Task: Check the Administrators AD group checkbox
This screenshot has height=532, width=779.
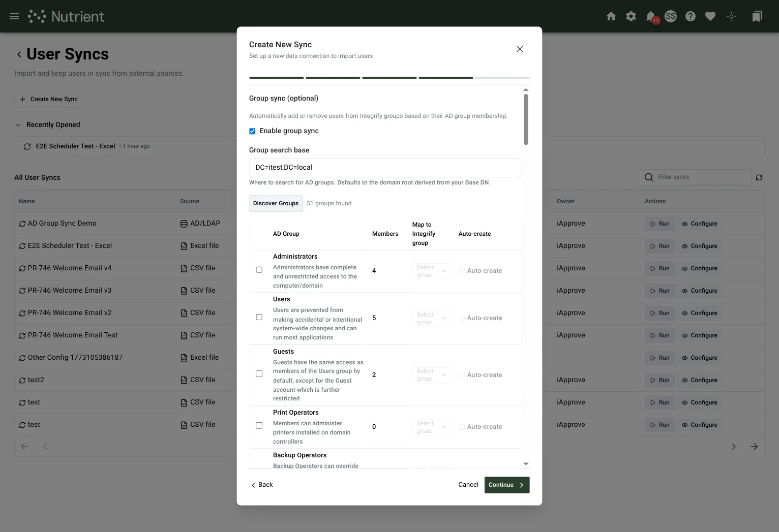Action: point(259,270)
